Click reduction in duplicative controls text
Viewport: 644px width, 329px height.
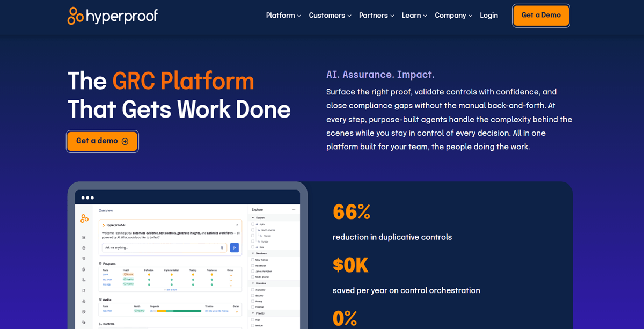(x=392, y=237)
